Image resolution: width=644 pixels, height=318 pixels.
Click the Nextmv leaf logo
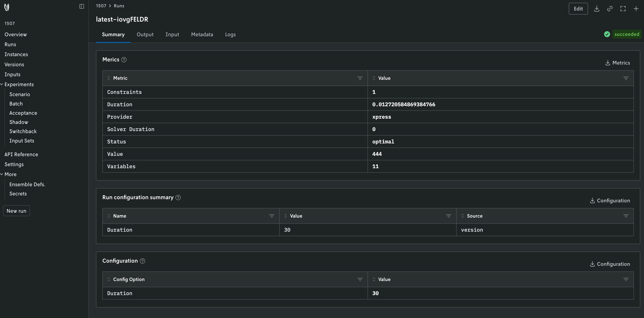(x=7, y=7)
